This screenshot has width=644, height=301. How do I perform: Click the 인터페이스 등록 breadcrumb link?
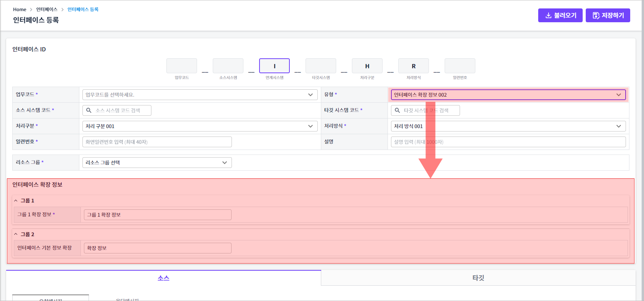click(x=83, y=10)
